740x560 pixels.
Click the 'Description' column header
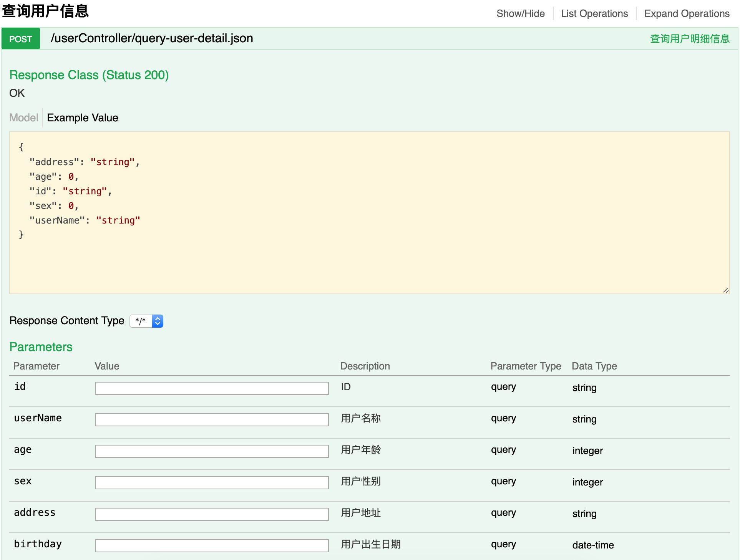click(x=365, y=366)
